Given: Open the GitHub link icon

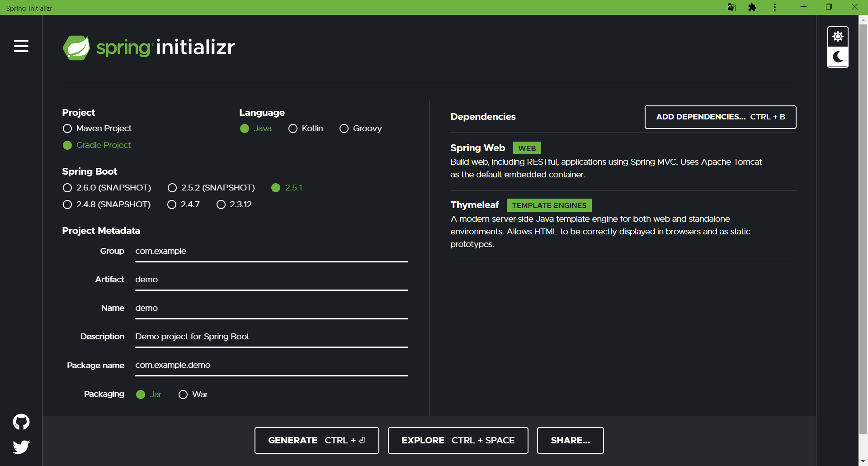Looking at the screenshot, I should tap(21, 422).
